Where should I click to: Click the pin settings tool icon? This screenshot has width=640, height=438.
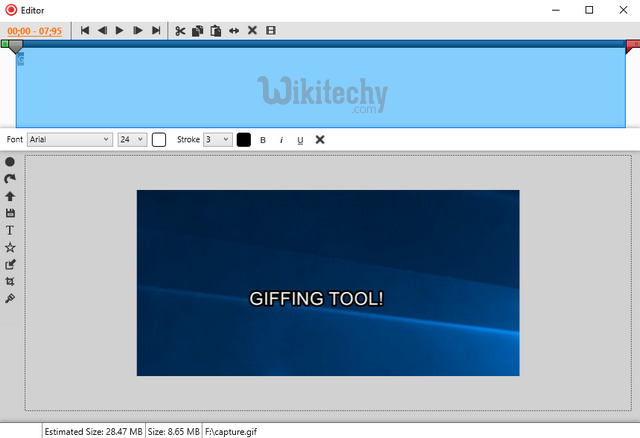point(10,298)
